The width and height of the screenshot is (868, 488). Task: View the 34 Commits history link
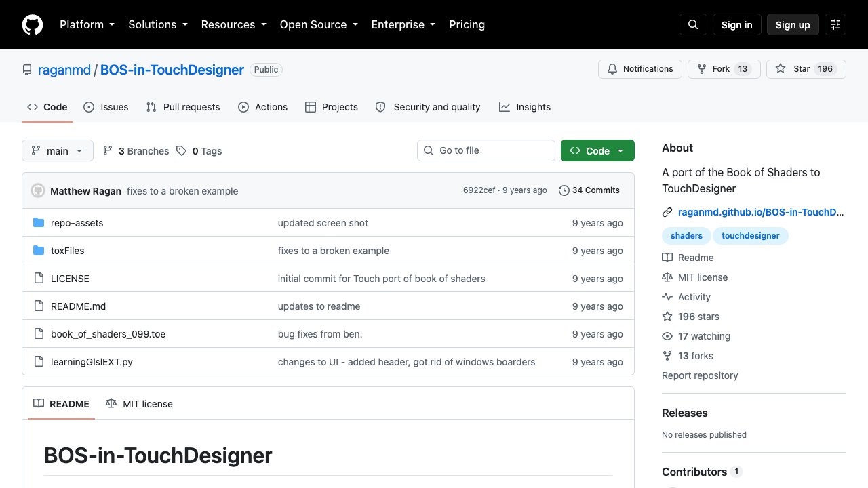click(589, 190)
